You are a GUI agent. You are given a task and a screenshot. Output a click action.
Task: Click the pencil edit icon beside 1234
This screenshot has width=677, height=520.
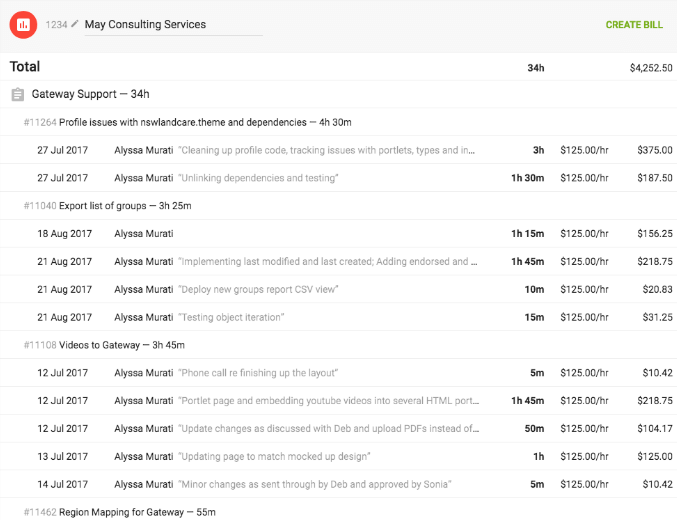coord(75,24)
